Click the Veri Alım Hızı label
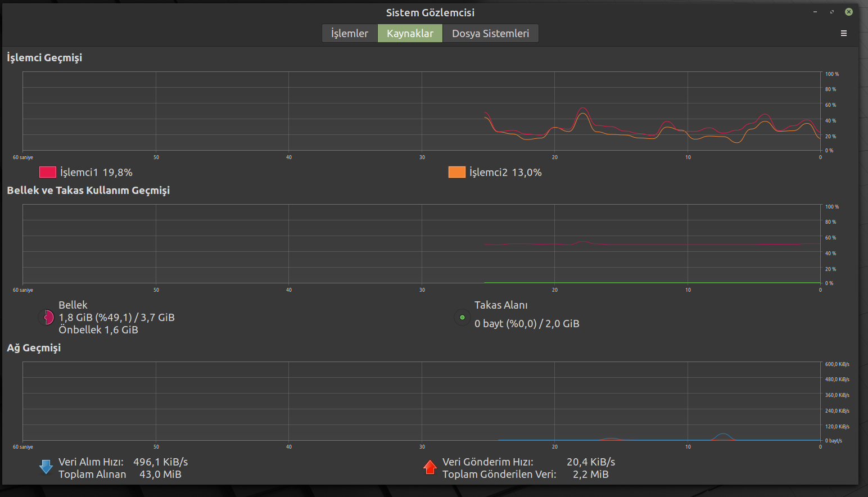The width and height of the screenshot is (868, 497). (x=91, y=462)
